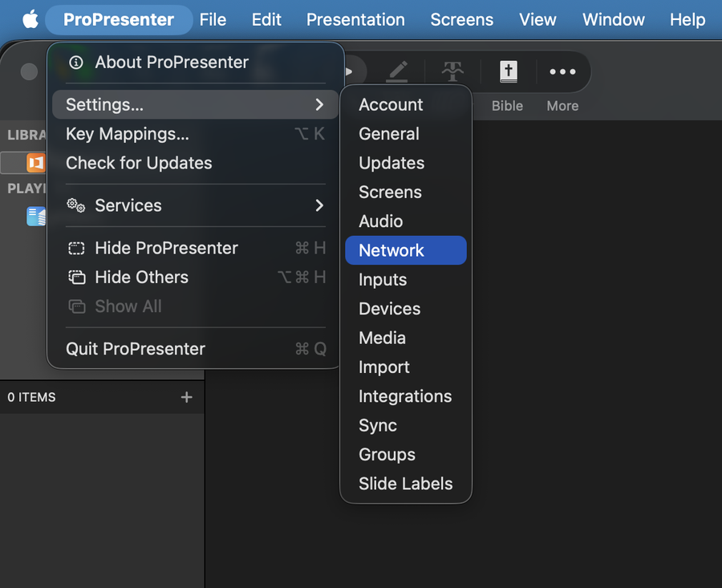
Task: Open Network settings
Action: [x=406, y=250]
